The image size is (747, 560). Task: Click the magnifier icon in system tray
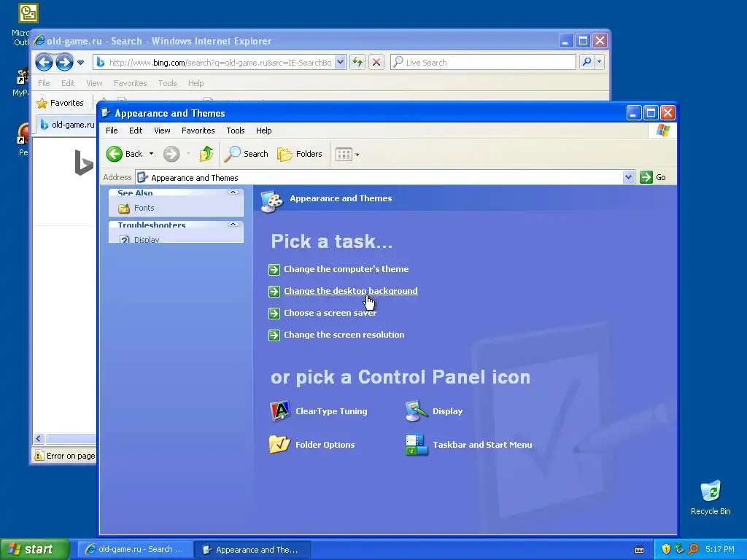pyautogui.click(x=693, y=549)
